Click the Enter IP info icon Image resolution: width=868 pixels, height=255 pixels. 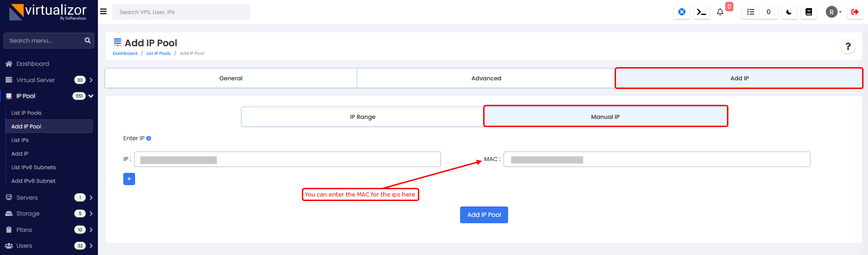point(149,138)
